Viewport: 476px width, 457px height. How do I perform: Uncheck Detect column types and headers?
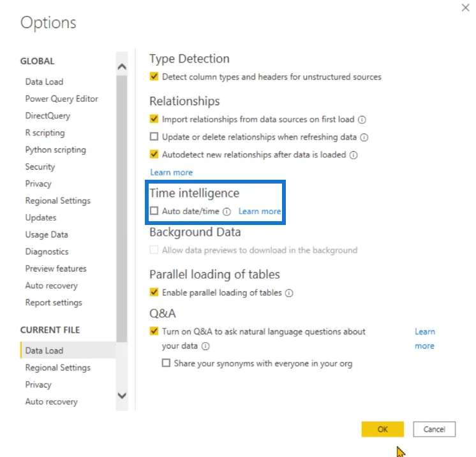[x=154, y=76]
